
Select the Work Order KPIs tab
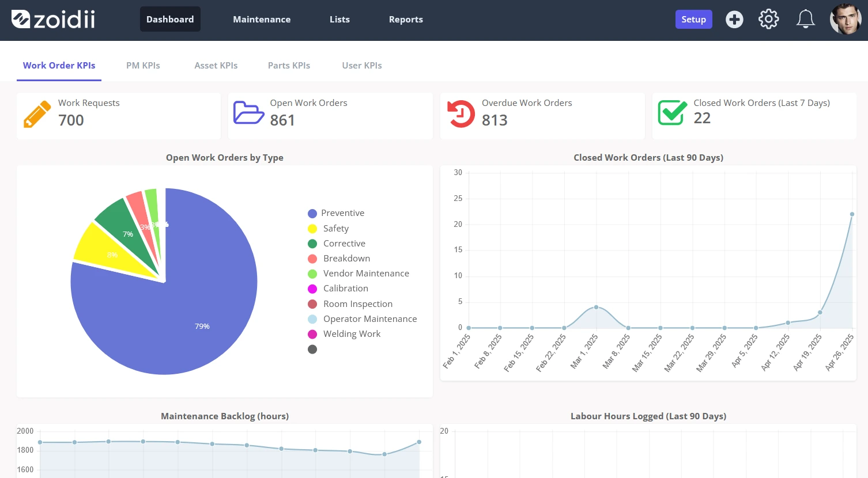59,66
